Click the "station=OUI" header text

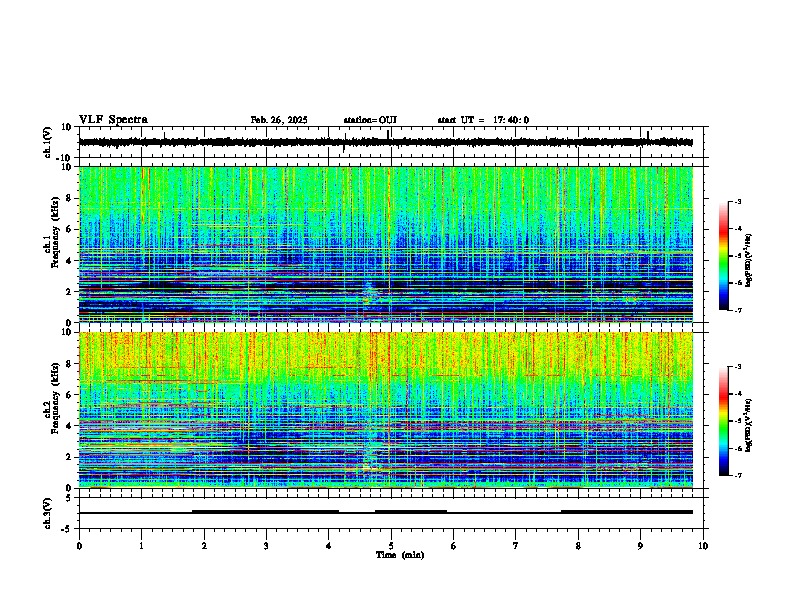370,120
